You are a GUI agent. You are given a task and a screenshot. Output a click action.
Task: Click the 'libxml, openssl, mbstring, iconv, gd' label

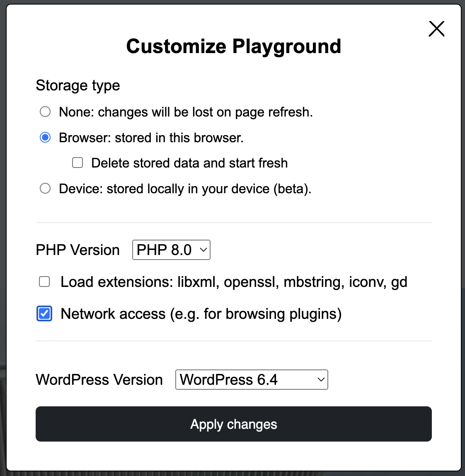click(x=292, y=282)
